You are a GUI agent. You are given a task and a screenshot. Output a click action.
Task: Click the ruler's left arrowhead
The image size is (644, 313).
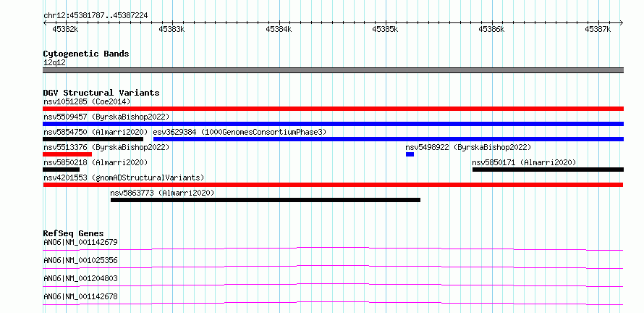click(45, 22)
